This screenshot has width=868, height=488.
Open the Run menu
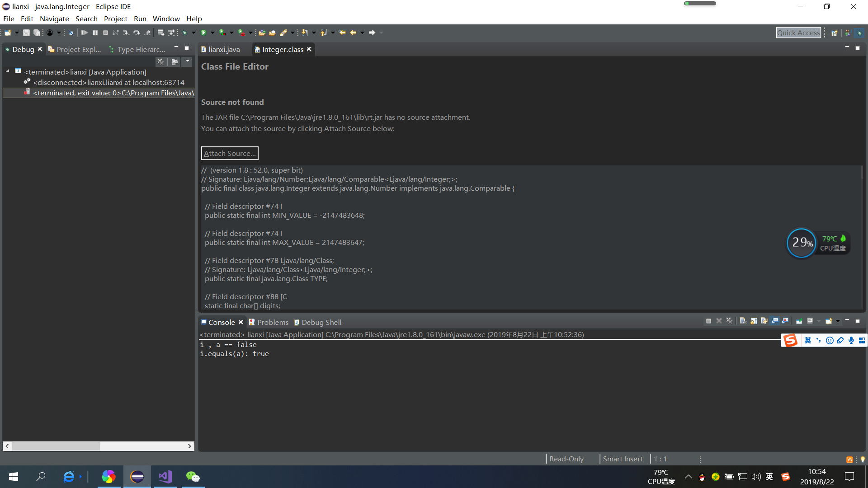coord(140,19)
